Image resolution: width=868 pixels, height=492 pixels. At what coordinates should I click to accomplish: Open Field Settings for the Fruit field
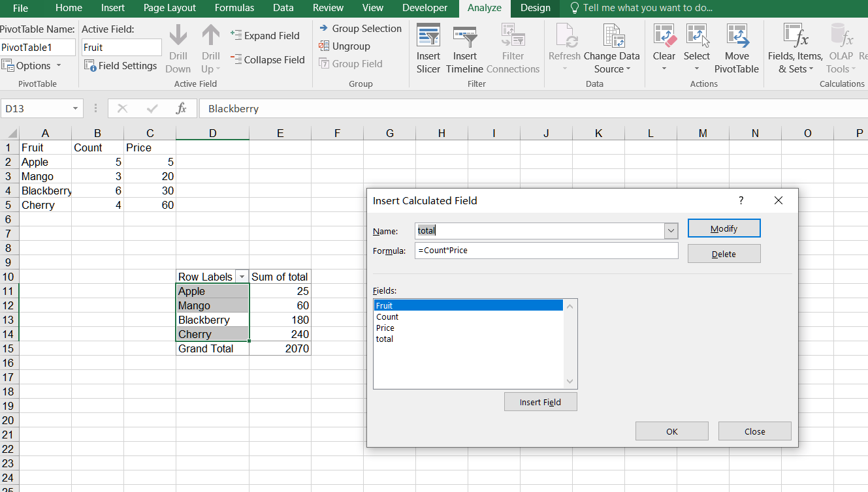coord(120,66)
